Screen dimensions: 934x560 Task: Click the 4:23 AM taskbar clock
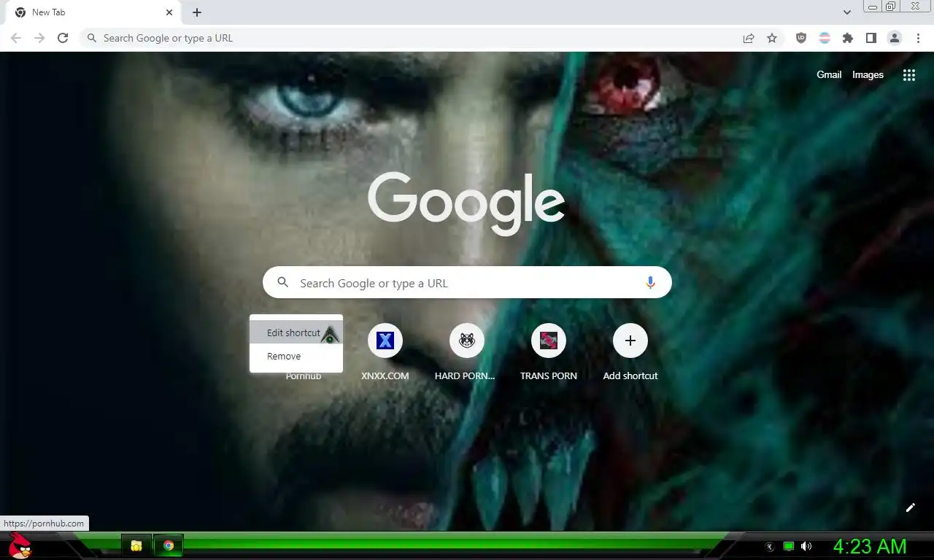pos(870,546)
